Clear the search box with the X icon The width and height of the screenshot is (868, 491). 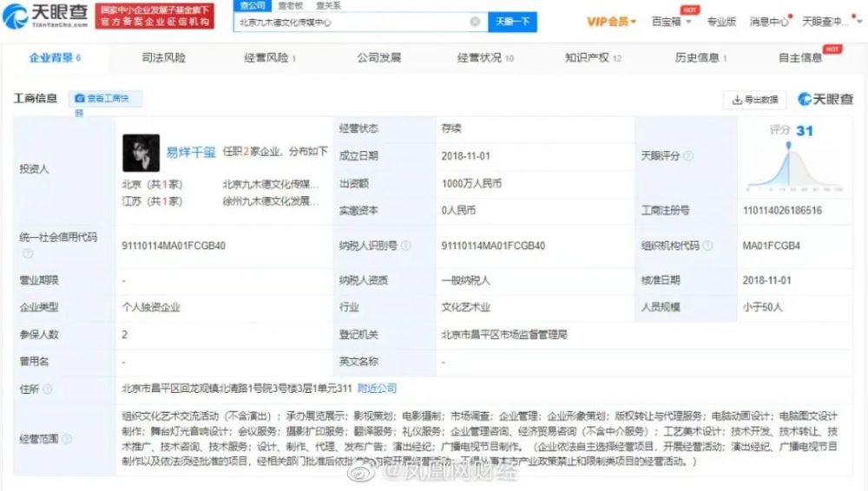[x=475, y=22]
